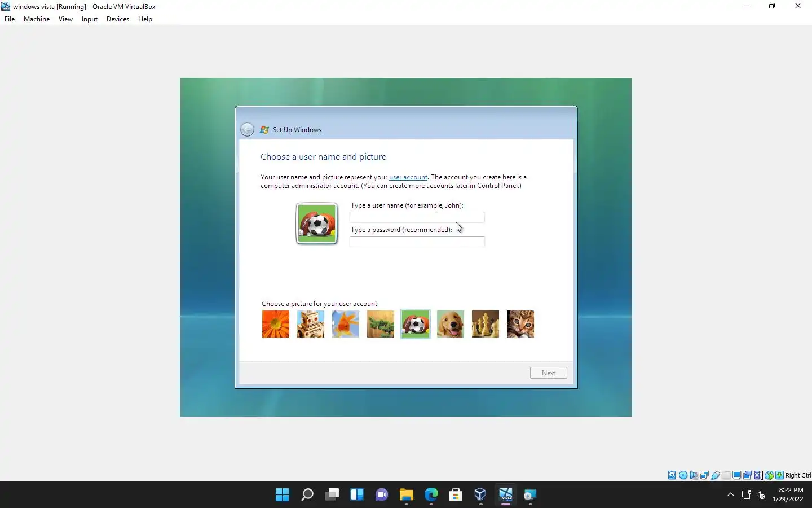Open the VirtualBox Help menu
Screen dimensions: 812x508
point(145,19)
